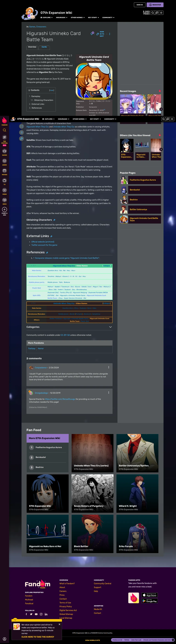Viewport: 176px width, 644px height.
Task: Edit Obtaining Characters section pencil
Action: tap(54, 220)
